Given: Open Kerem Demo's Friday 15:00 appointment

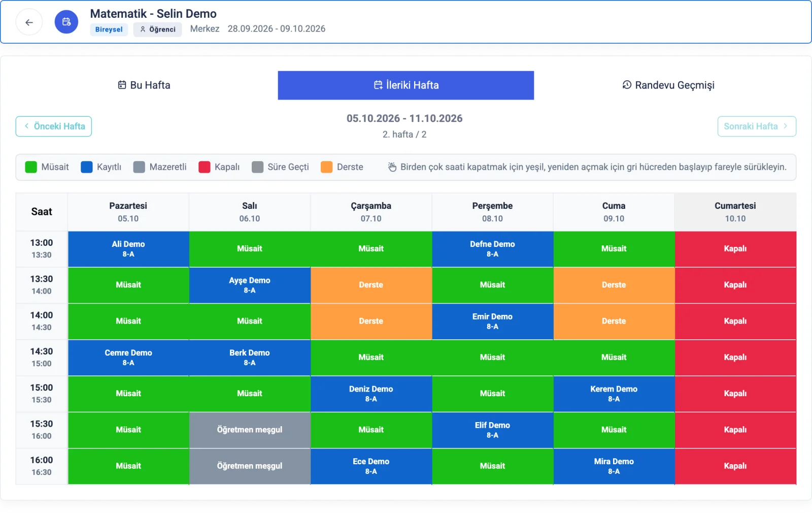Looking at the screenshot, I should [x=614, y=394].
